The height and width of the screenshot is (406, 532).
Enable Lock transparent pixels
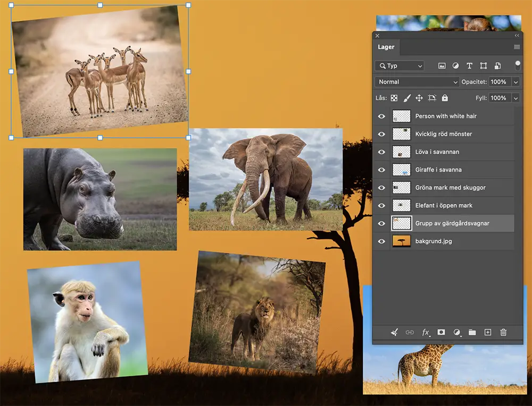point(394,98)
